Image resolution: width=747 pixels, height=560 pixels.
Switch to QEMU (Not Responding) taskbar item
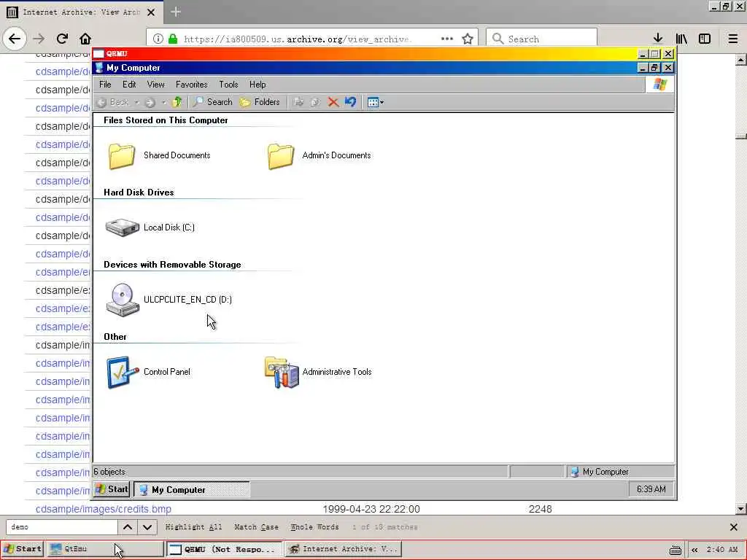coord(224,549)
